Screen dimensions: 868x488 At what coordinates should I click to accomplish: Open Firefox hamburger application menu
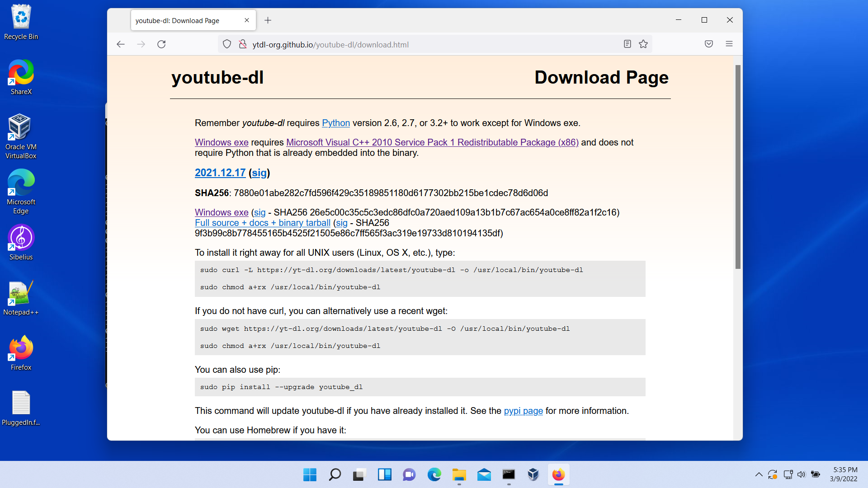click(x=729, y=44)
